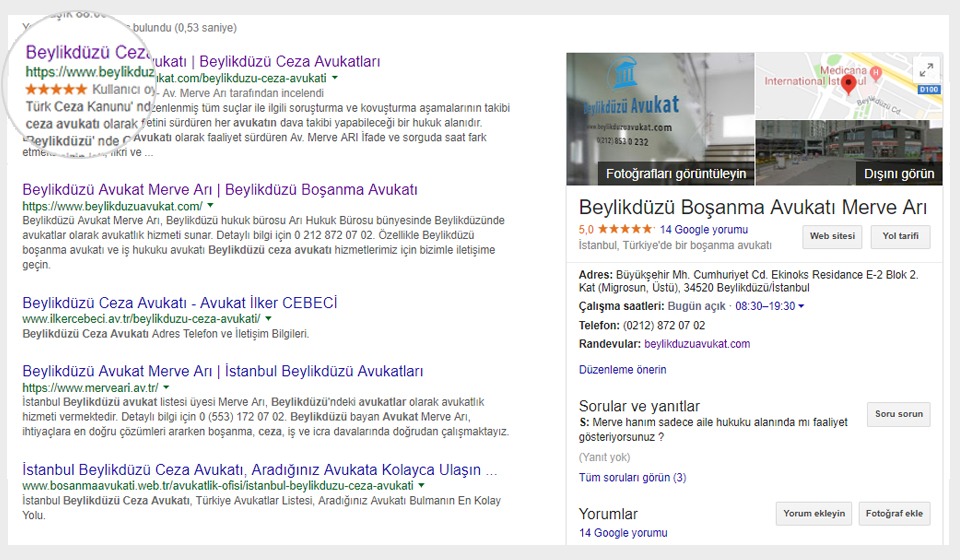Expand working hours 08:30–19:30 dropdown
Image resolution: width=960 pixels, height=560 pixels.
click(801, 306)
